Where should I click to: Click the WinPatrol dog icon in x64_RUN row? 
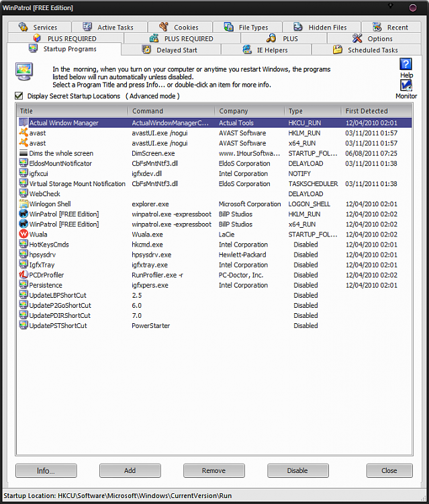[23, 224]
